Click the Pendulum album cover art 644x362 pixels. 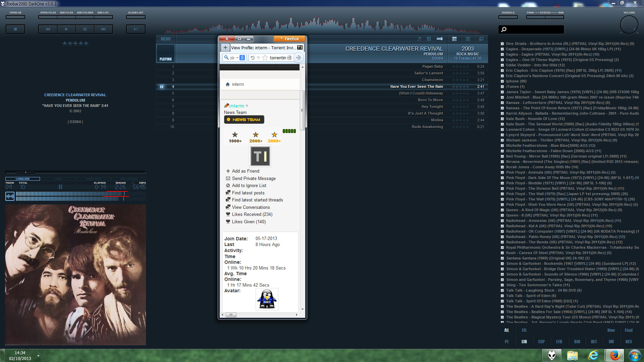75,275
